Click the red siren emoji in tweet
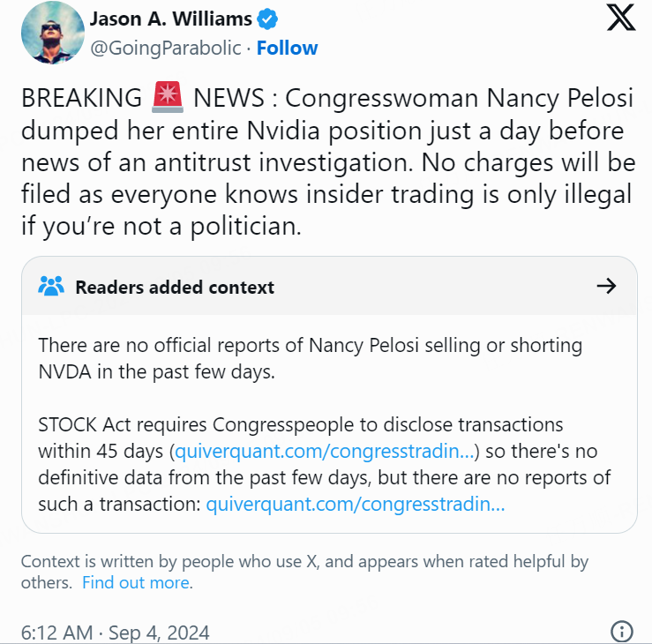Image resolution: width=652 pixels, height=644 pixels. click(168, 98)
